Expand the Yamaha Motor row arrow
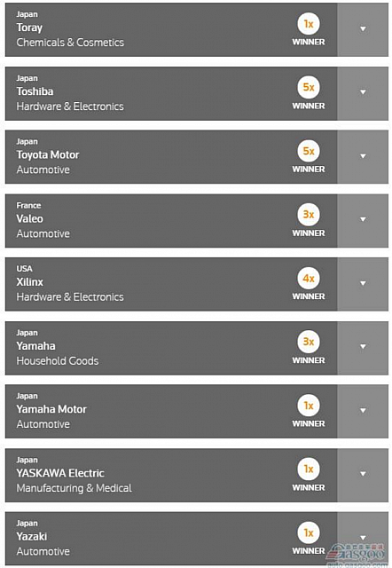The width and height of the screenshot is (392, 568). coord(363,411)
